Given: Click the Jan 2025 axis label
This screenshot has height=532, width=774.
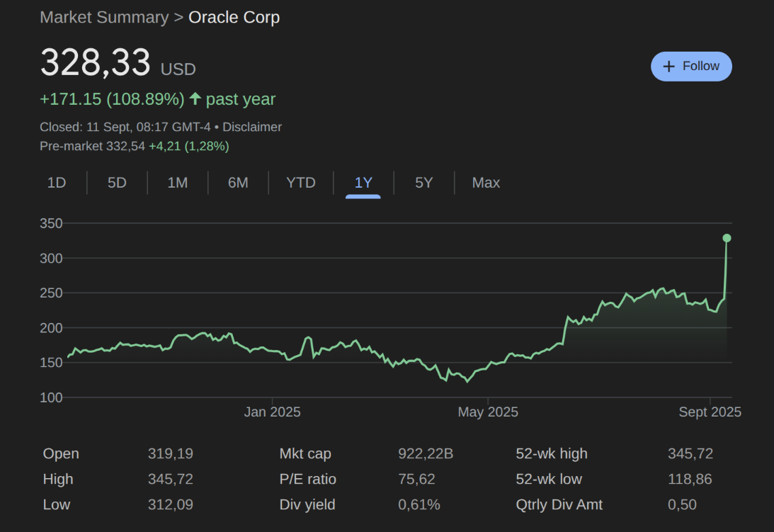Looking at the screenshot, I should (x=272, y=412).
